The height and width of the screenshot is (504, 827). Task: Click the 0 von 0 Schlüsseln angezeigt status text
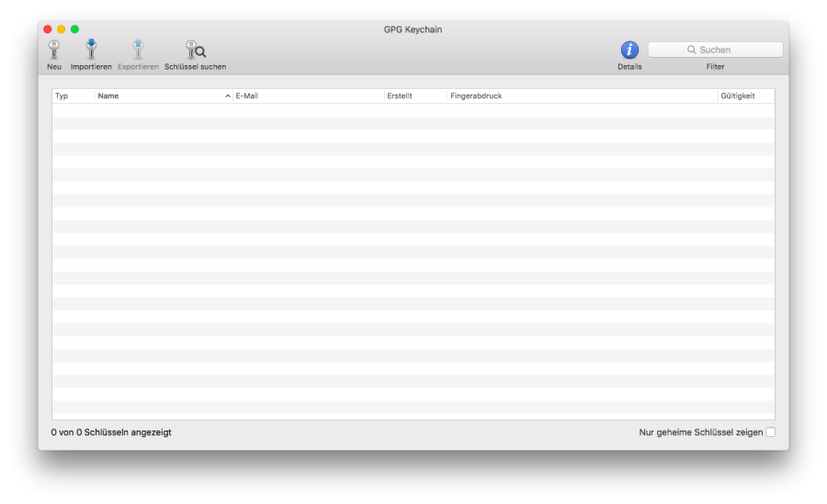[x=111, y=432]
